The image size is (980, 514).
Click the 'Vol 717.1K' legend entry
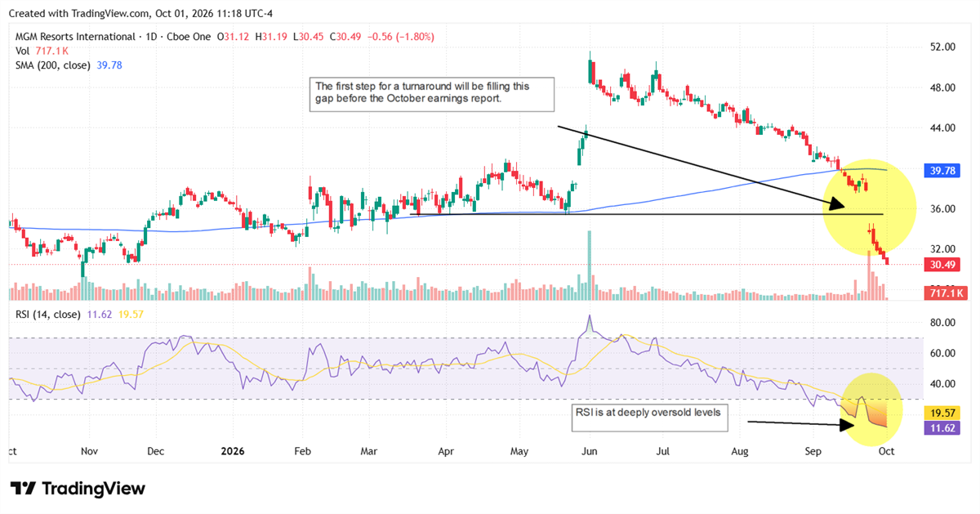click(x=42, y=51)
